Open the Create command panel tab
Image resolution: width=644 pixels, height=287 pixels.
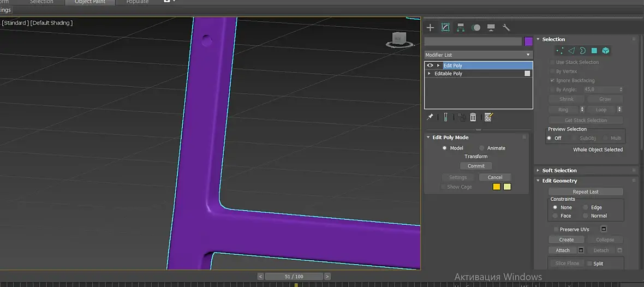point(430,27)
